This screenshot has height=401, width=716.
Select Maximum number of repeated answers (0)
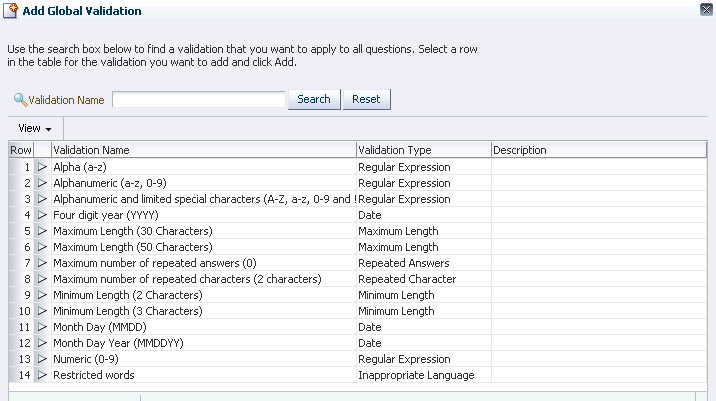[x=155, y=263]
